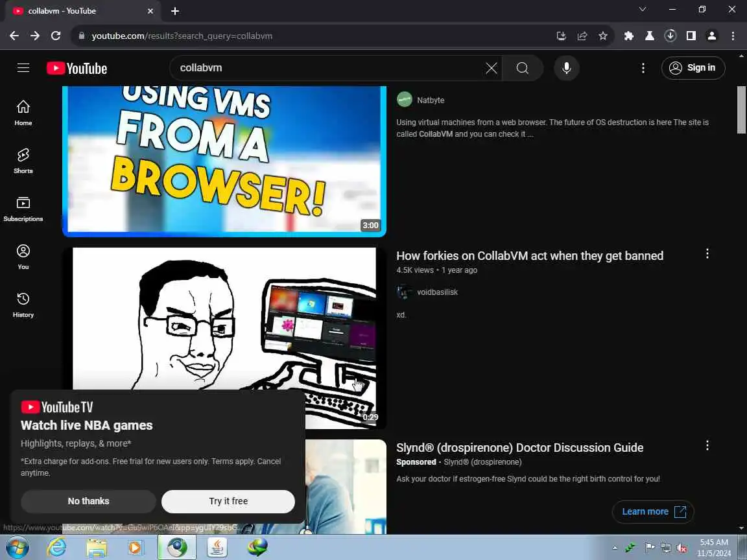Screen dimensions: 747x560
Task: Bookmark this page with star icon
Action: 603,36
